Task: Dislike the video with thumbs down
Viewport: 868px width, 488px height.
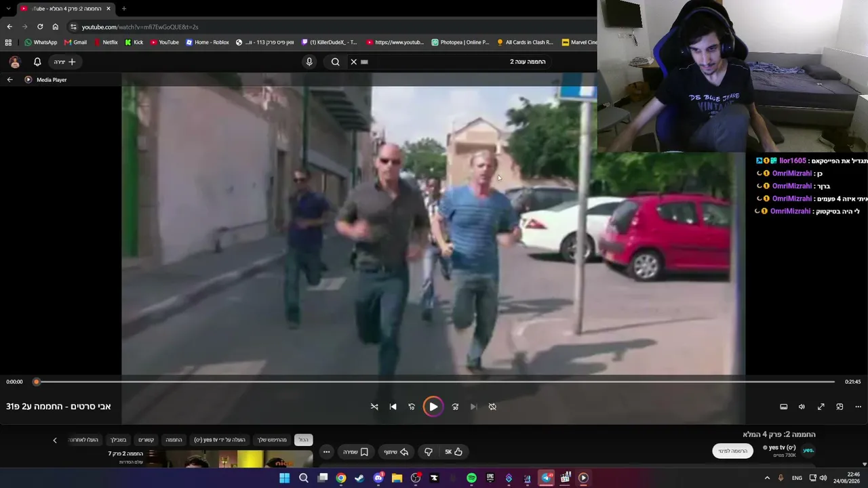Action: pyautogui.click(x=429, y=452)
